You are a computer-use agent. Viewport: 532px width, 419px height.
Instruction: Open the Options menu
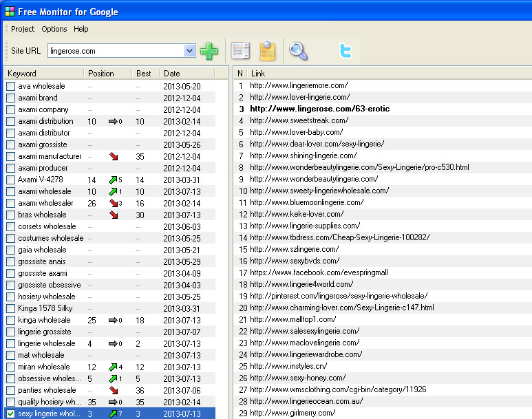point(54,29)
